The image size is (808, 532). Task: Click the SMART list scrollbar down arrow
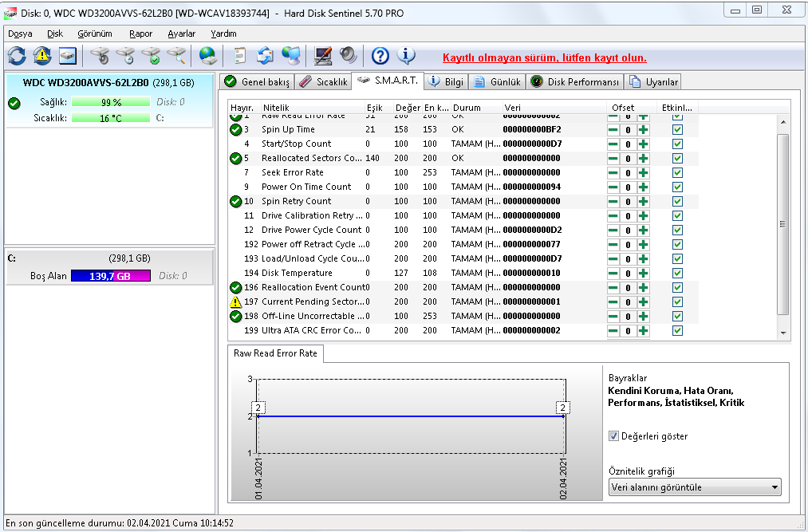(782, 333)
